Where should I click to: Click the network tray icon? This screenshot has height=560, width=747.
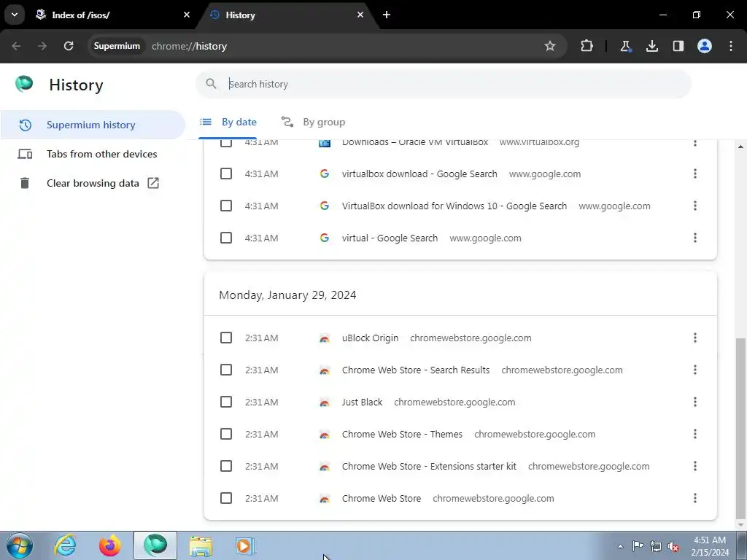(x=656, y=546)
